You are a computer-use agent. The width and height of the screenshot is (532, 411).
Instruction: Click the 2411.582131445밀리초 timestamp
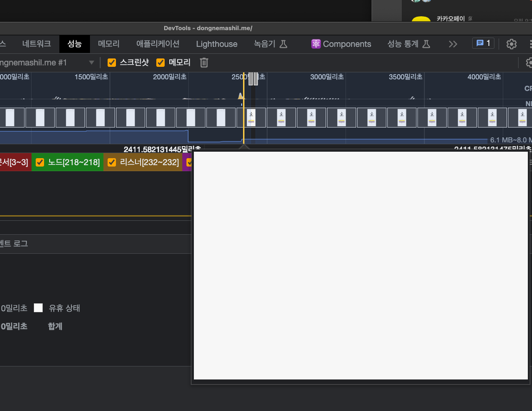tap(162, 149)
